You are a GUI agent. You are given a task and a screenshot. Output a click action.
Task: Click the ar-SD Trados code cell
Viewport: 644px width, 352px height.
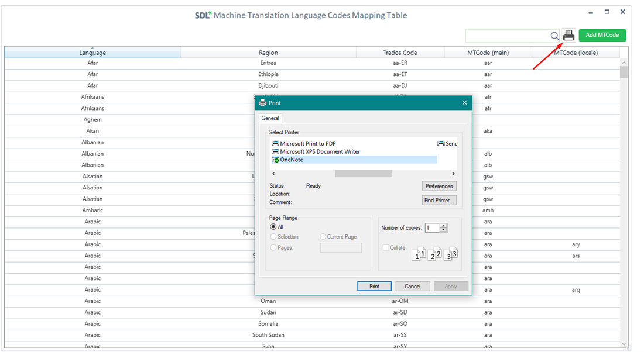(400, 312)
